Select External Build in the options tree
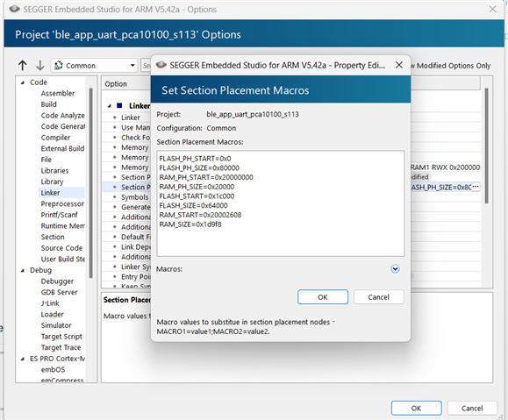Screen dimensions: 508x420 [62, 148]
